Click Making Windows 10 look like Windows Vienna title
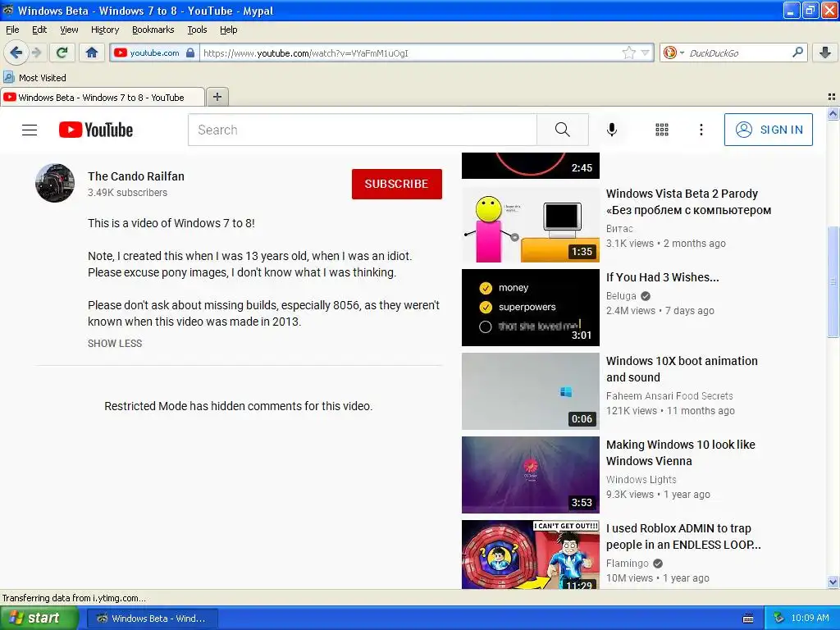Image resolution: width=840 pixels, height=630 pixels. pyautogui.click(x=680, y=453)
